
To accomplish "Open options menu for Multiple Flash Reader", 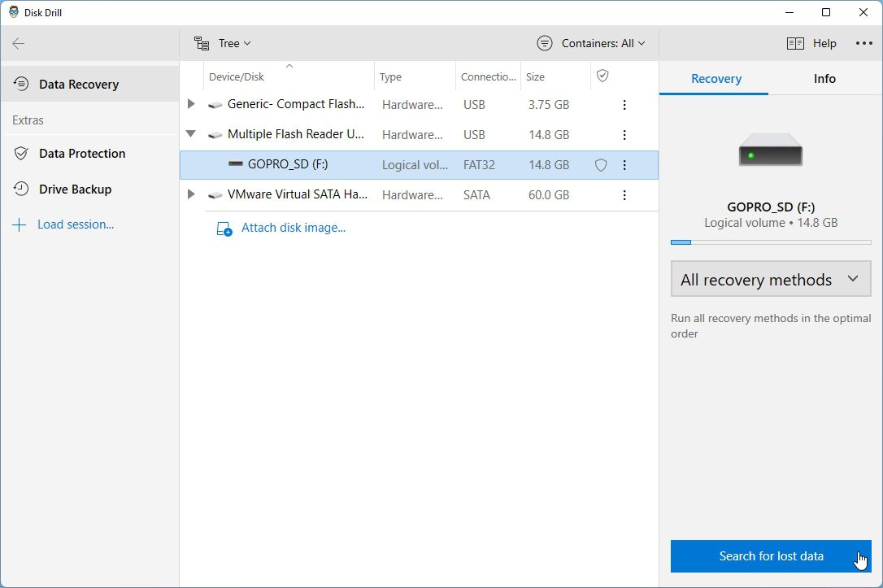I will point(624,135).
